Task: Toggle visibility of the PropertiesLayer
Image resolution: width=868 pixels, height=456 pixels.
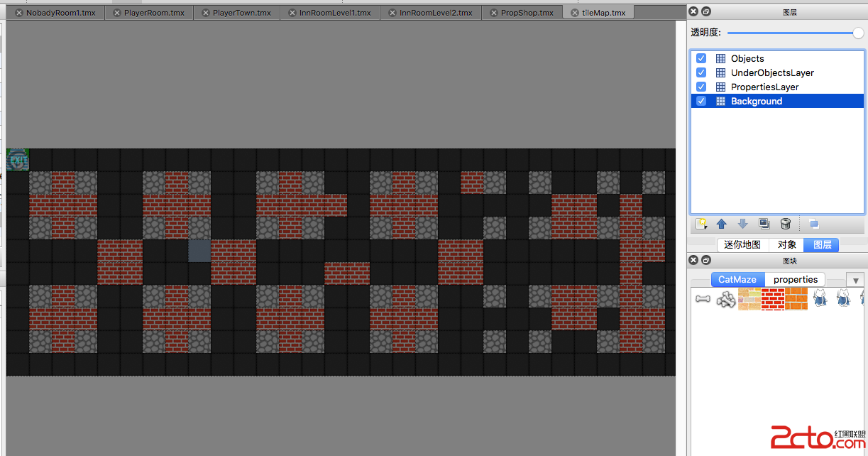Action: tap(701, 87)
